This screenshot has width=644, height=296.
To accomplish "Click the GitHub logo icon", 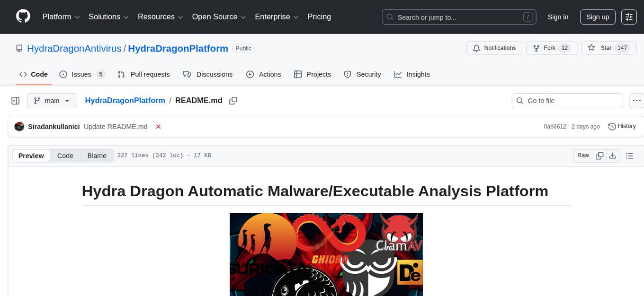I will click(23, 17).
